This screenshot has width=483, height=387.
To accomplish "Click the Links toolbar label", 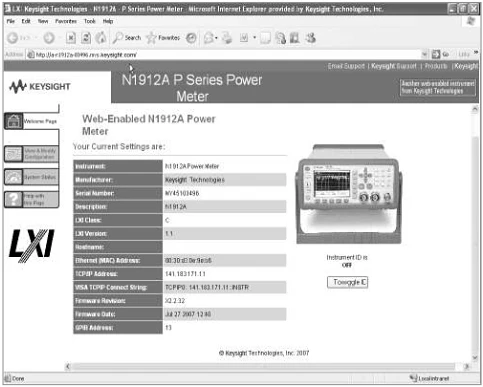I will click(x=464, y=54).
